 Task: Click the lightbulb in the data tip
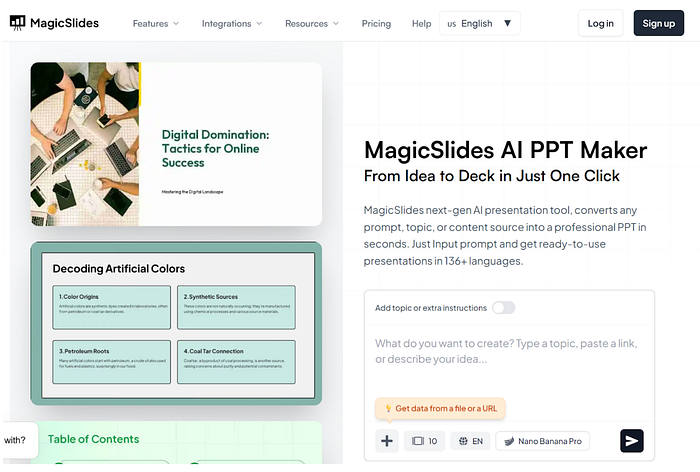[x=388, y=408]
